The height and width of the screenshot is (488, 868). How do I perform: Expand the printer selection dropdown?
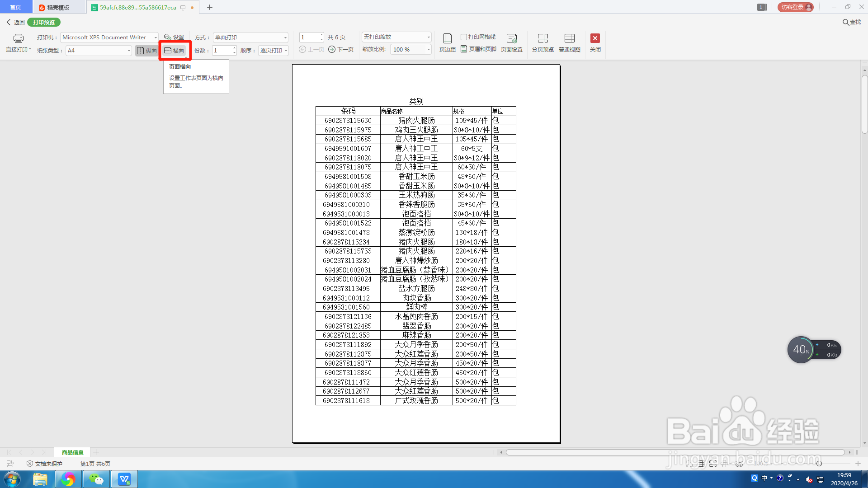(156, 38)
